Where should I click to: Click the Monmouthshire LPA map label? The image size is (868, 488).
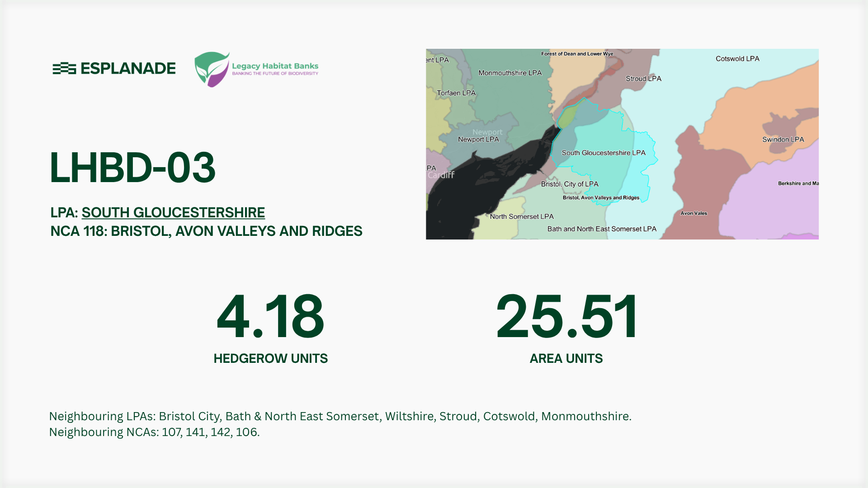(510, 73)
